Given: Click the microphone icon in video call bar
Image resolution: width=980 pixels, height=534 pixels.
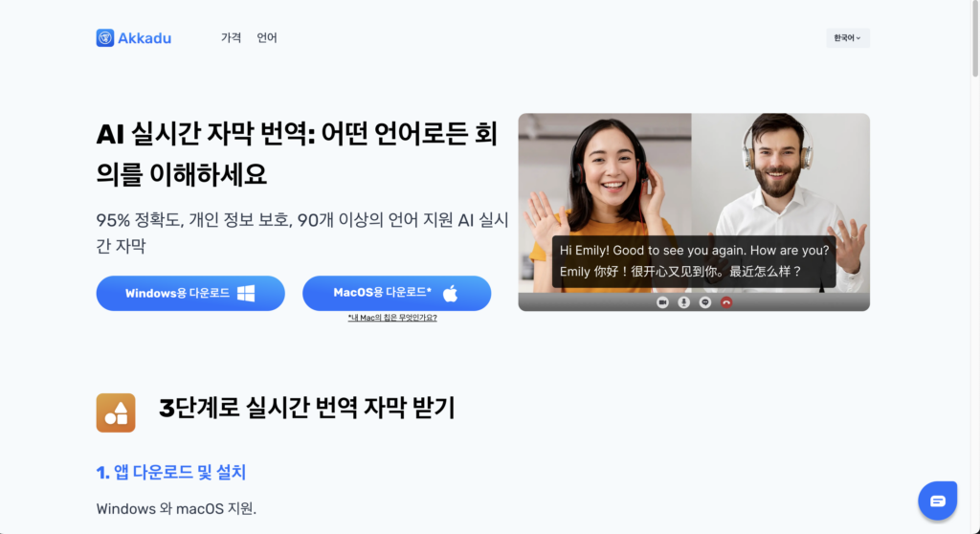Looking at the screenshot, I should 684,302.
